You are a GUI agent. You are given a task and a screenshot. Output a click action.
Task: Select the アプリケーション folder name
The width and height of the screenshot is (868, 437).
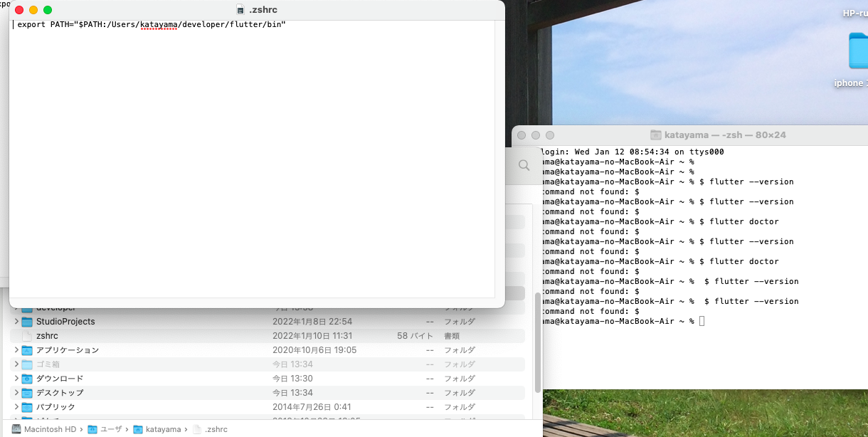68,350
